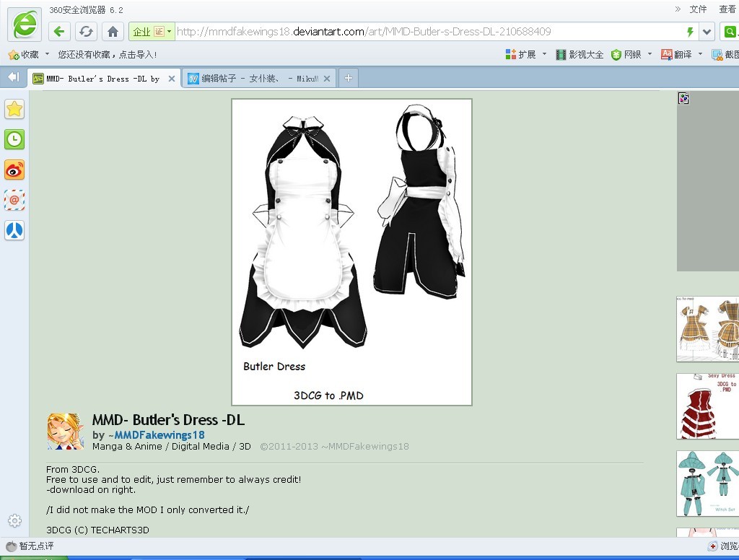Open the yellow star favorites sidebar icon
The height and width of the screenshot is (560, 739).
pos(14,110)
